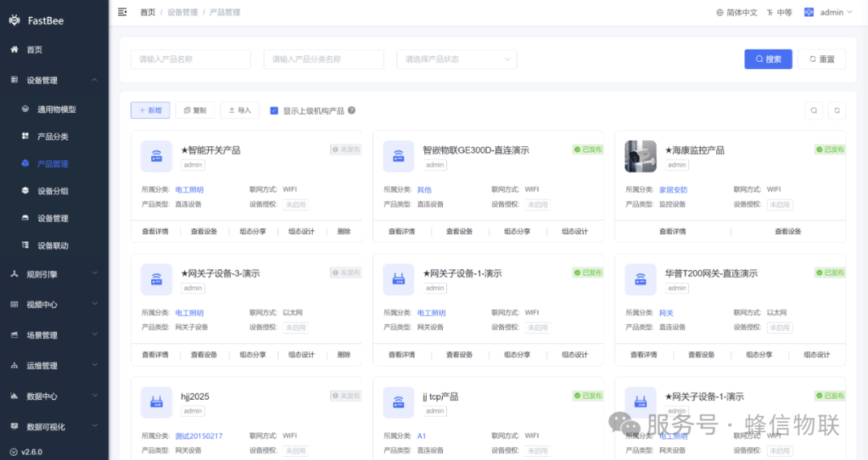Click the ★智能开关产品 product icon
The height and width of the screenshot is (460, 868).
pos(157,156)
